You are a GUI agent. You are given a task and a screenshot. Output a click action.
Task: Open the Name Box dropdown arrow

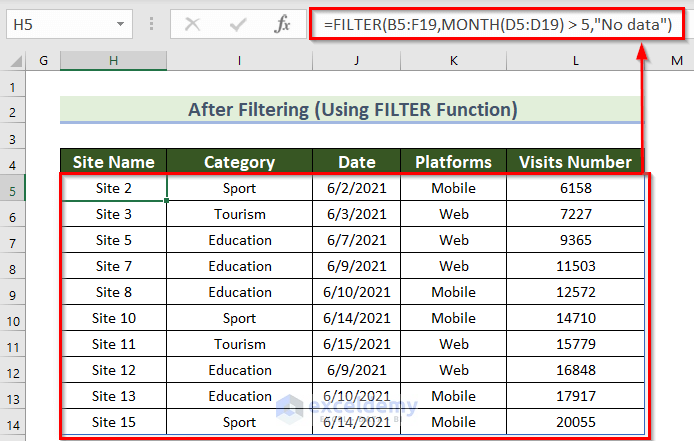[x=120, y=23]
